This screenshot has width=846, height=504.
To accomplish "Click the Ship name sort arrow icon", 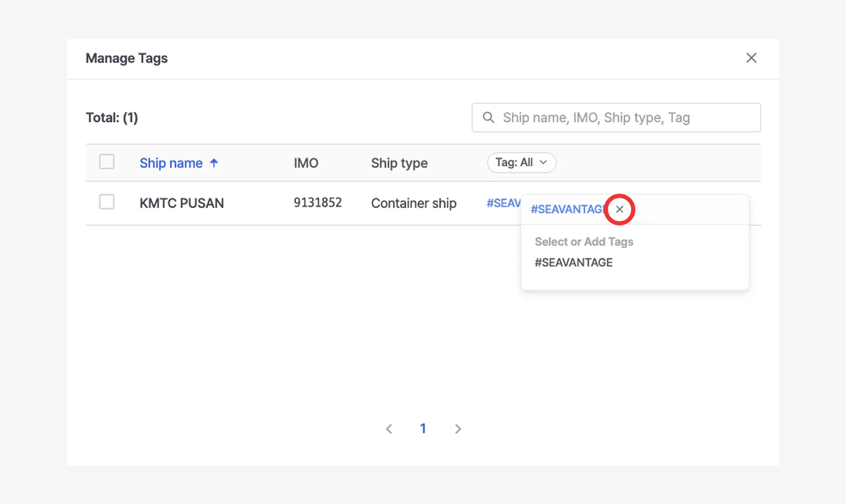I will click(x=214, y=163).
